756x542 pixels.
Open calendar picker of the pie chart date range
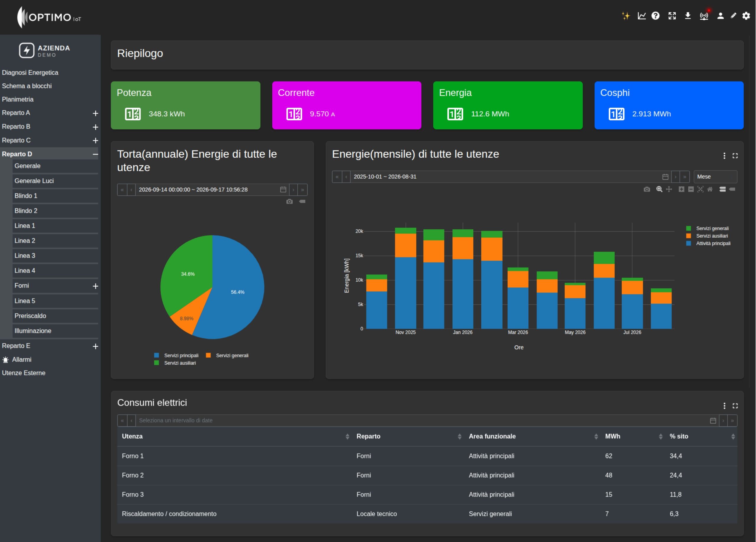(283, 190)
